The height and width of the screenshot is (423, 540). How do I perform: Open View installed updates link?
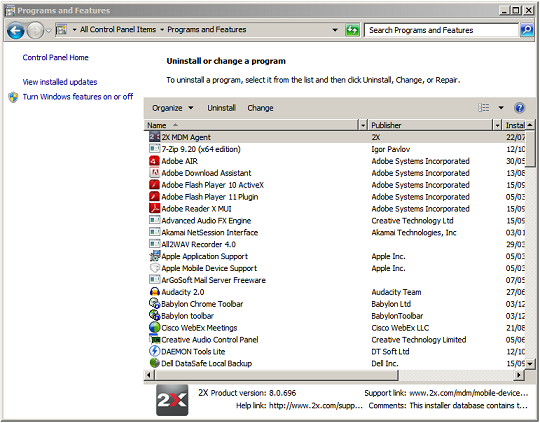click(60, 82)
